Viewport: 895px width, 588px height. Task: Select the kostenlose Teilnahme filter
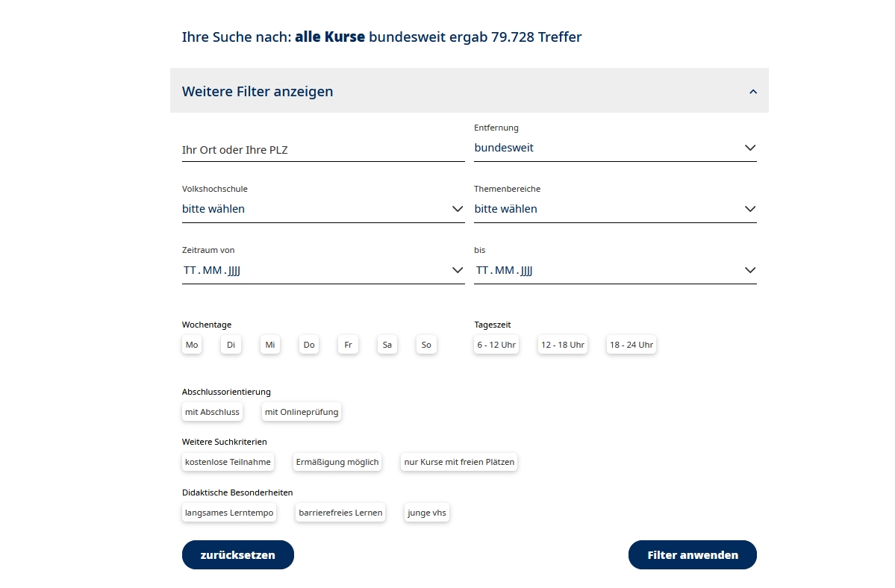(x=228, y=462)
